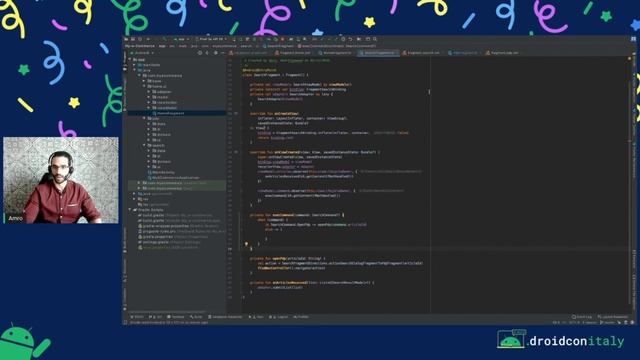
Task: Collapse the app module node
Action: (x=131, y=60)
